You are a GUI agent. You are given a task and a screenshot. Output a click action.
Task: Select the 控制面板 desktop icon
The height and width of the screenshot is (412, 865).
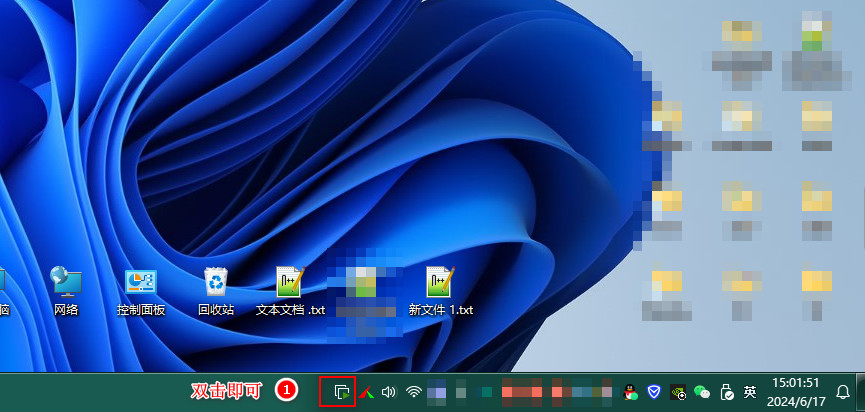coord(141,291)
